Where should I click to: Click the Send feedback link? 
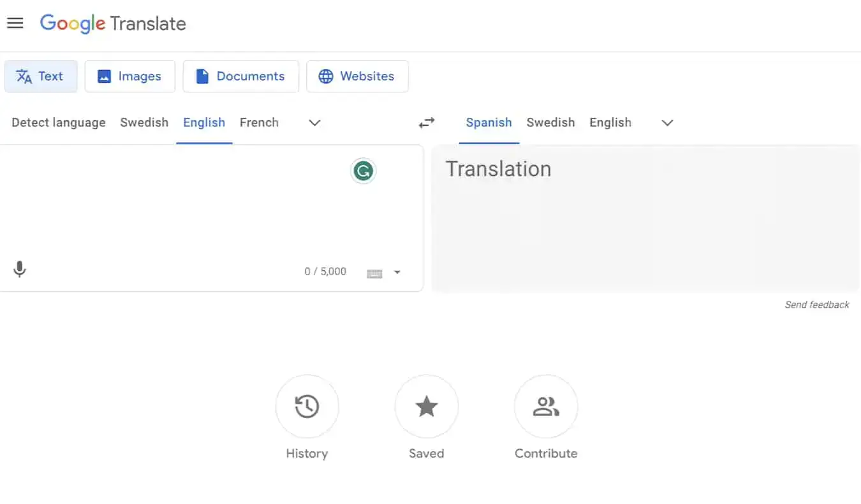pos(816,305)
